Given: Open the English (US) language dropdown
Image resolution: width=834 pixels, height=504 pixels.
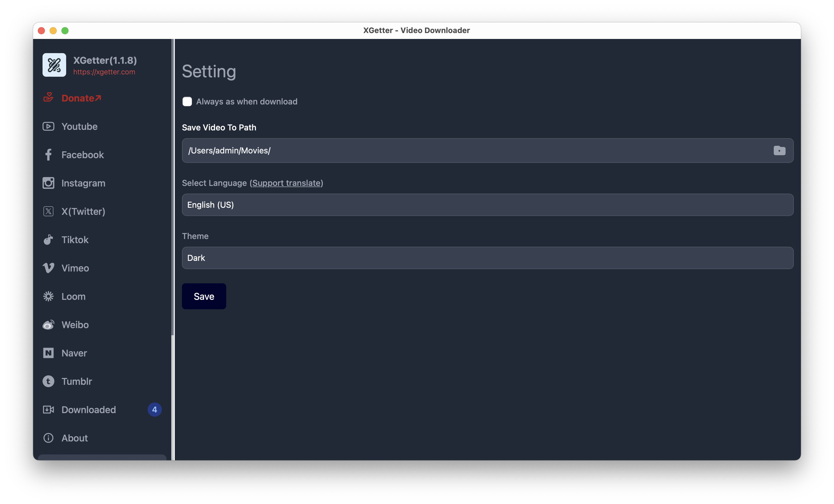Looking at the screenshot, I should click(x=487, y=205).
